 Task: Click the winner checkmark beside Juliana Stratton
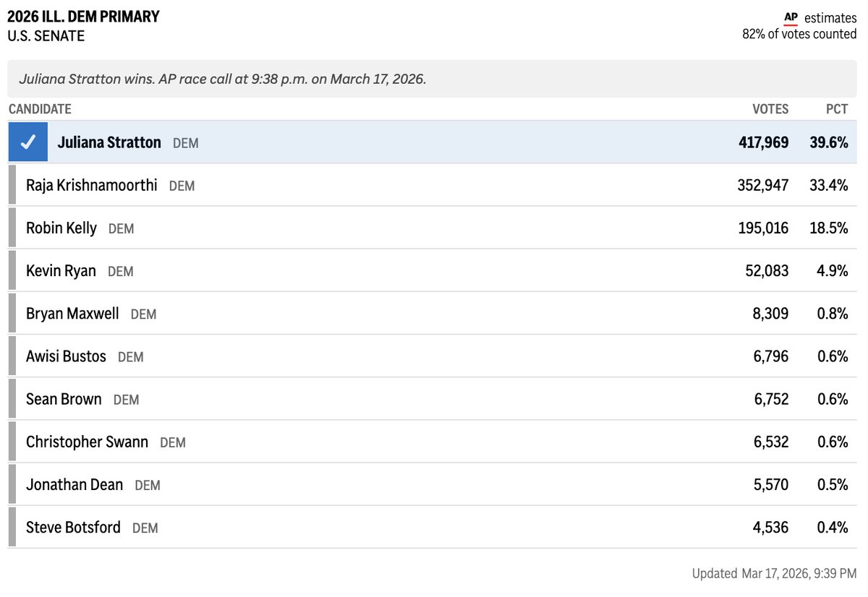pyautogui.click(x=28, y=142)
